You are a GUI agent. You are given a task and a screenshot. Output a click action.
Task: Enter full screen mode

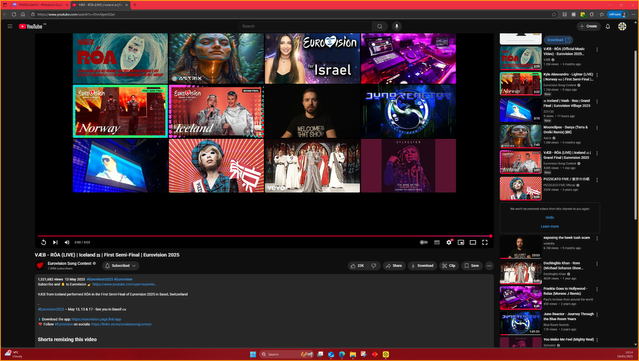click(x=485, y=242)
